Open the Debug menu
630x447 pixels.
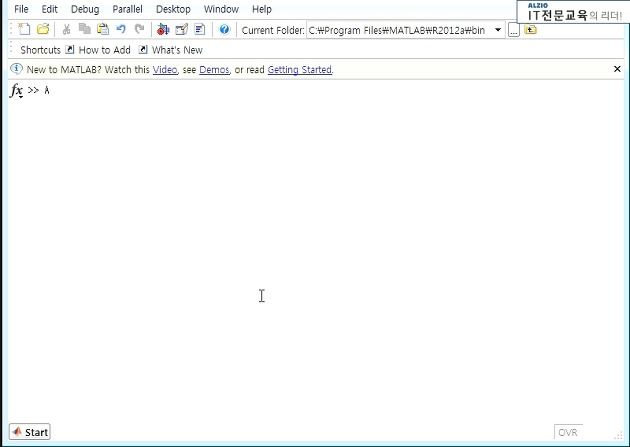(x=85, y=9)
